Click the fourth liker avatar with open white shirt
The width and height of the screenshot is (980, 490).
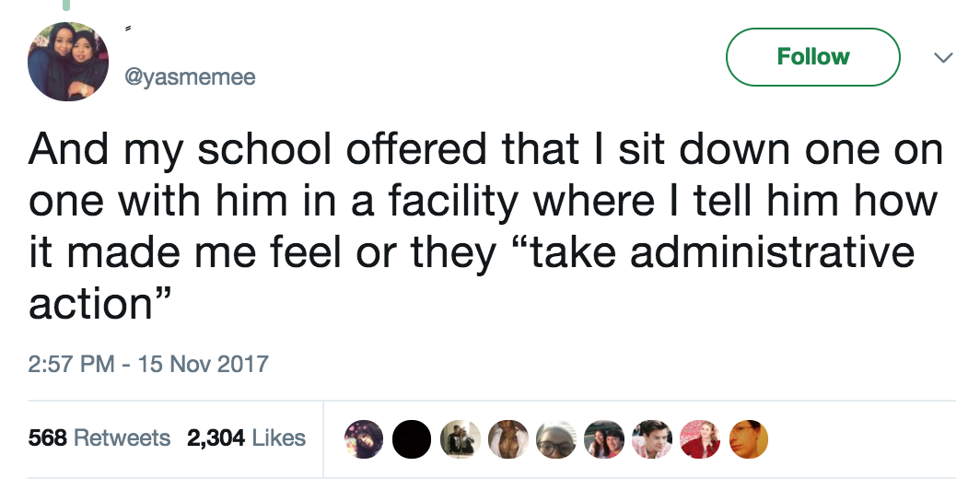508,439
